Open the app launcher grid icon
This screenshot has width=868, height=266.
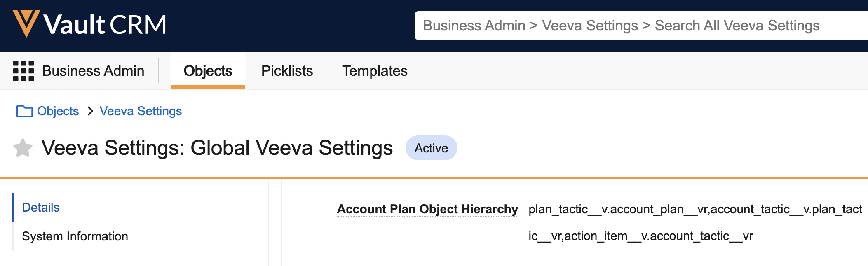[23, 71]
